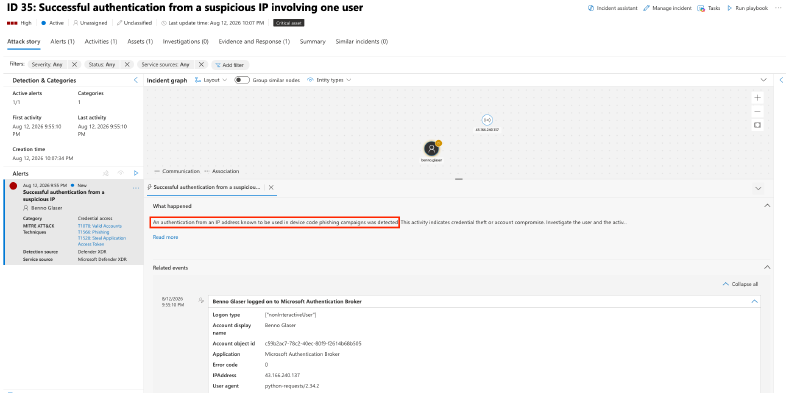Collapse the Related events section

[766, 267]
